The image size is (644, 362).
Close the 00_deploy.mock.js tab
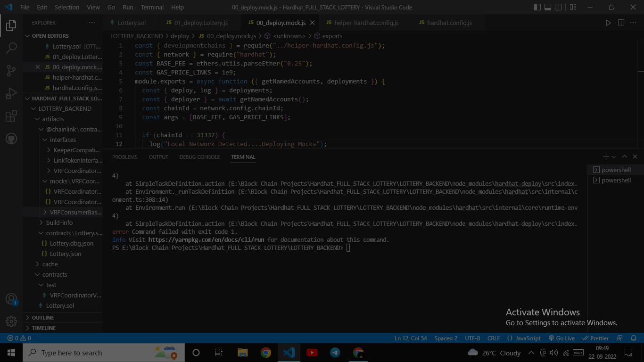(313, 23)
